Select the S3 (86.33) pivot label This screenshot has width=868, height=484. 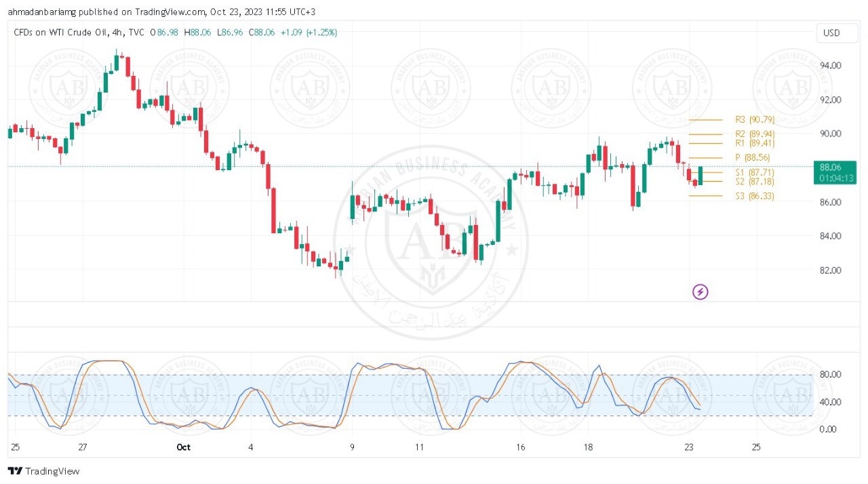pos(755,196)
